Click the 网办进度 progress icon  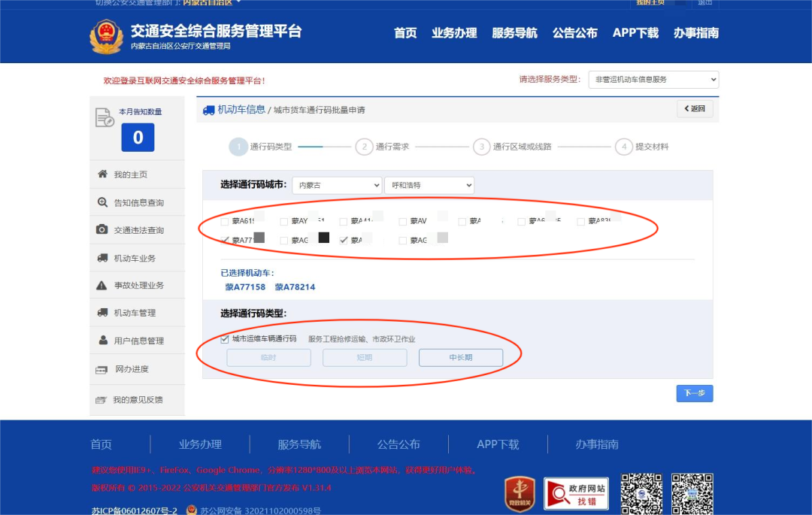point(102,369)
